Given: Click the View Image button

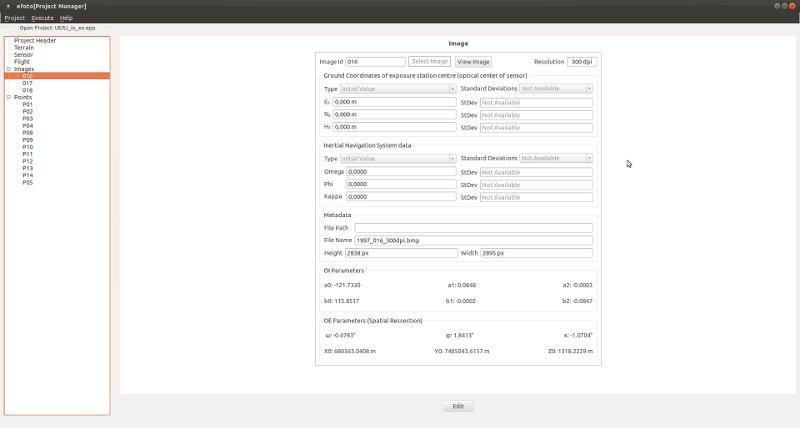Looking at the screenshot, I should tap(473, 62).
